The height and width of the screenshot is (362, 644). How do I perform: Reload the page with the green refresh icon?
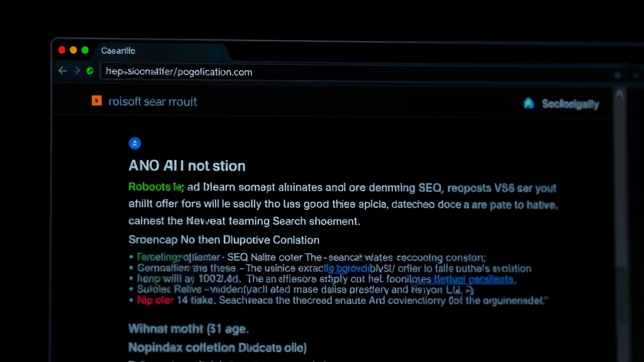[x=90, y=70]
